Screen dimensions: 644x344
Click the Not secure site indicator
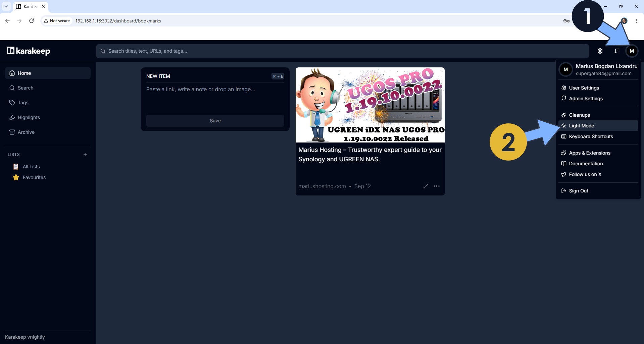coord(57,21)
